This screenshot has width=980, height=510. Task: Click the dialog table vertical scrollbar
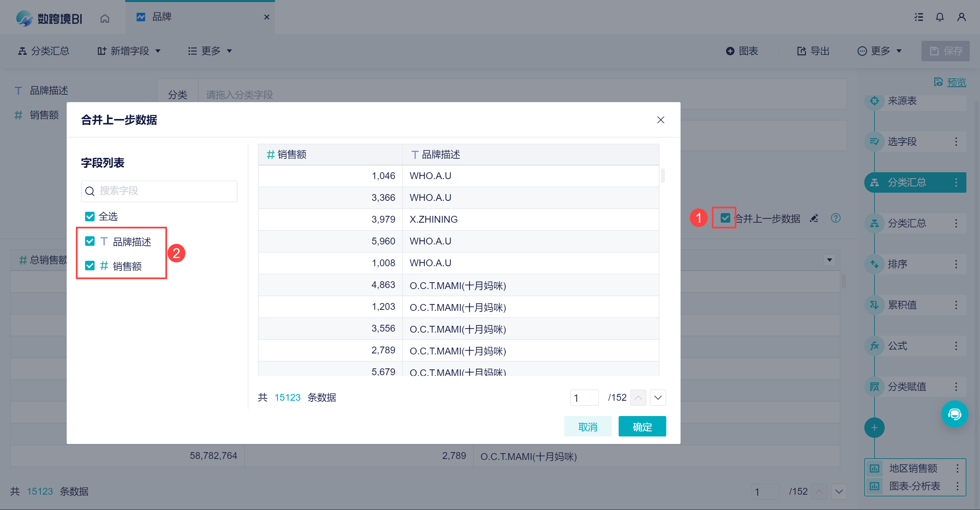tap(663, 176)
